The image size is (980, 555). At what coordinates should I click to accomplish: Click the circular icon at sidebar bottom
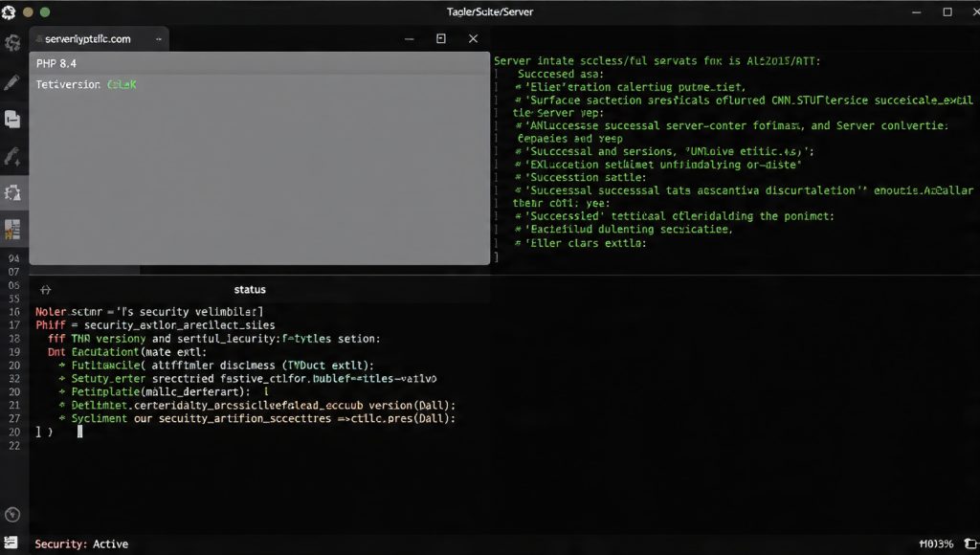[x=11, y=515]
